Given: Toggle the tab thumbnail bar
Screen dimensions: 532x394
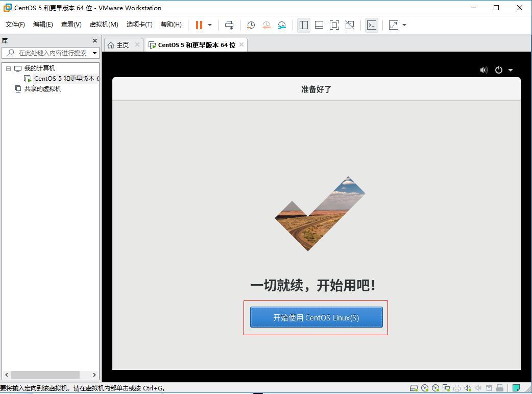Looking at the screenshot, I should (x=319, y=25).
